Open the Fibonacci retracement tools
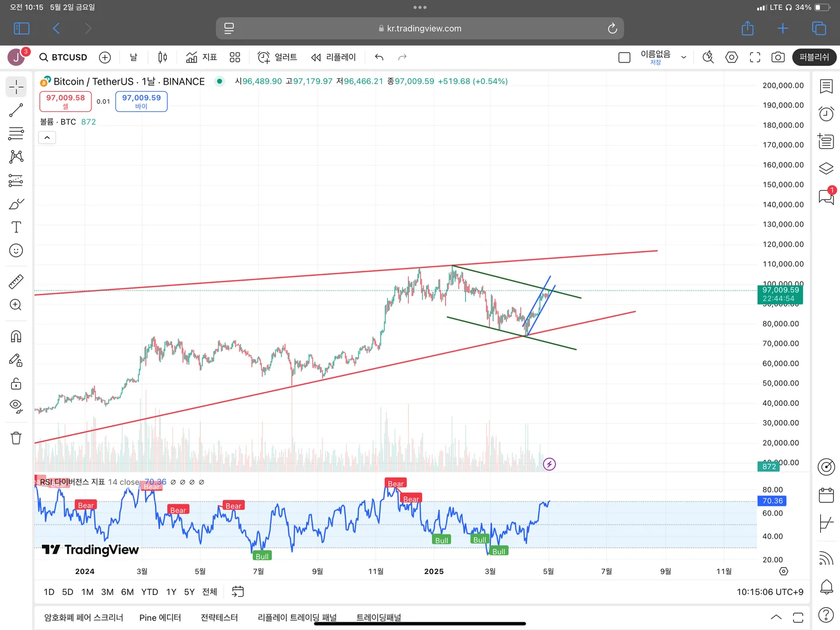The image size is (840, 630). pos(16,134)
